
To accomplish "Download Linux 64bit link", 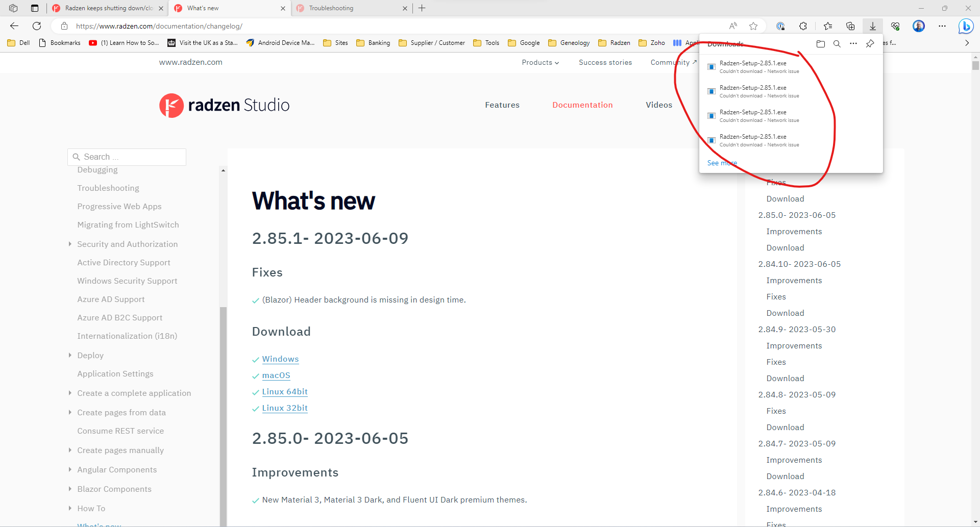I will (285, 392).
